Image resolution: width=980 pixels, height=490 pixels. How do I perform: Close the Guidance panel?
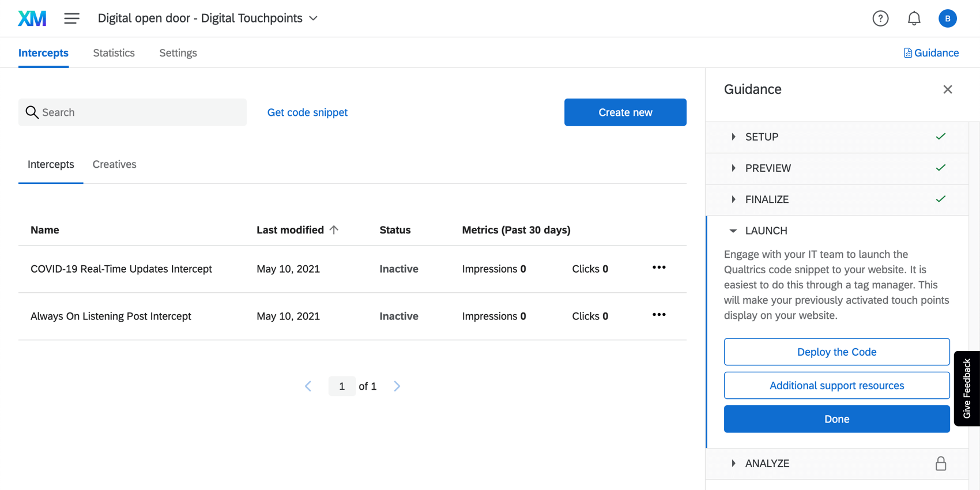[x=947, y=89]
